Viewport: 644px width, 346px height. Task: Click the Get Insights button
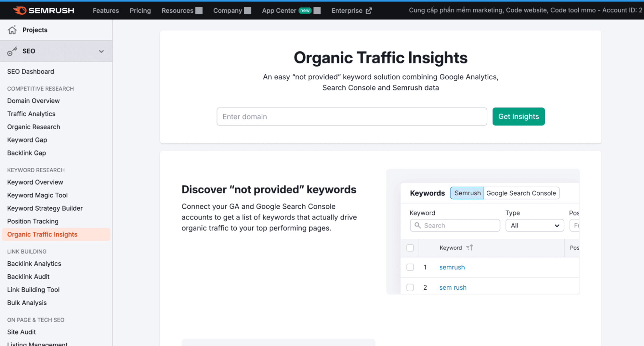(x=519, y=117)
